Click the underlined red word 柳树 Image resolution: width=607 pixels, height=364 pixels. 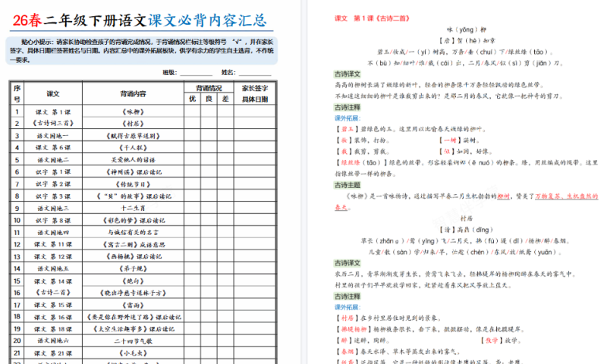click(503, 196)
